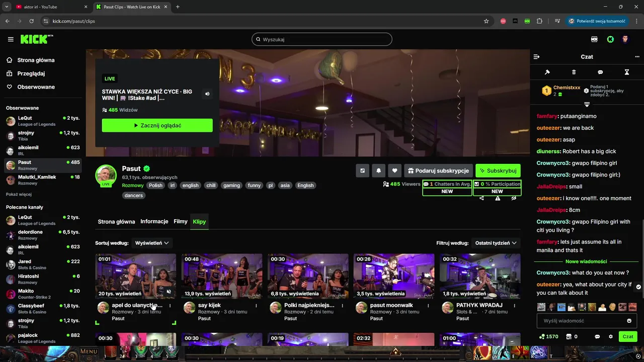The height and width of the screenshot is (362, 644).
Task: Open the chat header three-dots options
Action: click(x=637, y=57)
